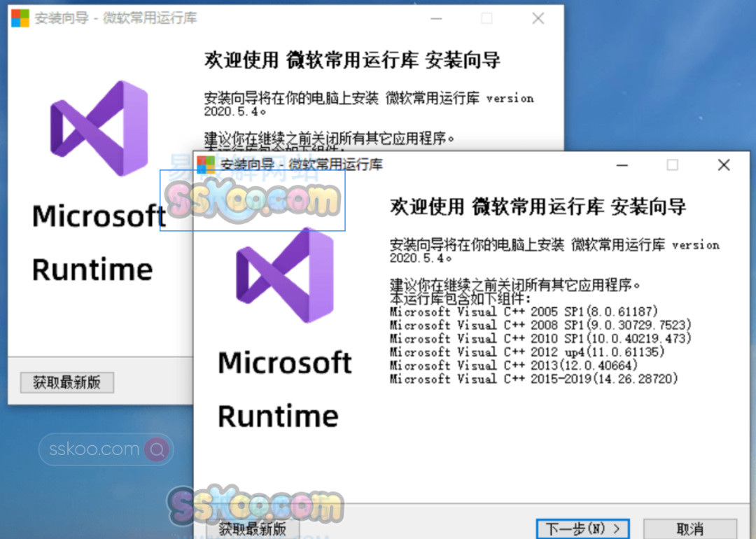Click back window title bar text

tap(115, 18)
